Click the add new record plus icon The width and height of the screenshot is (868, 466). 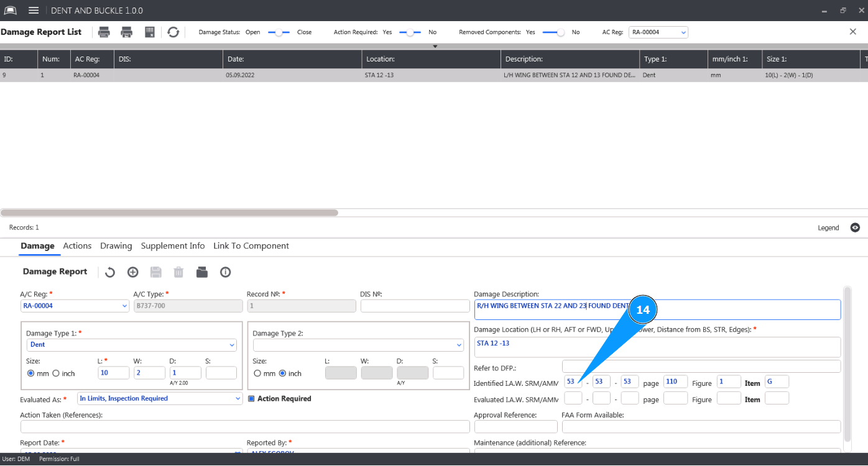pyautogui.click(x=132, y=272)
